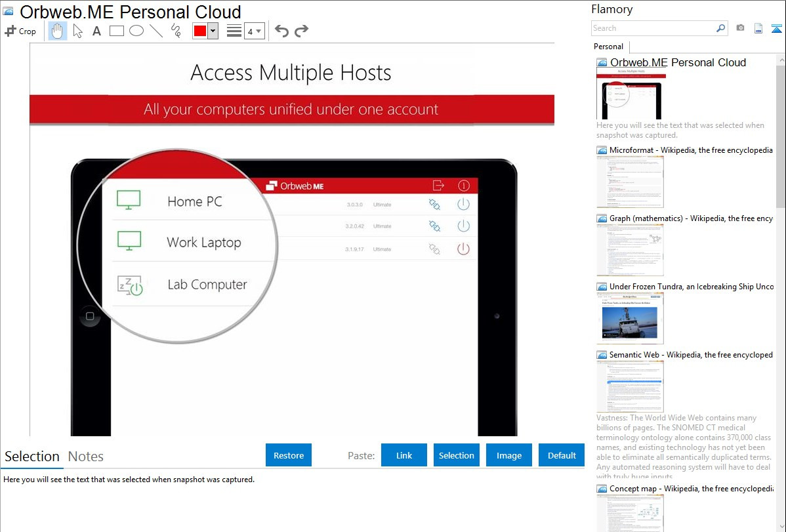Viewport: 786px width, 532px height.
Task: Choose the Text annotation tool
Action: click(x=96, y=31)
